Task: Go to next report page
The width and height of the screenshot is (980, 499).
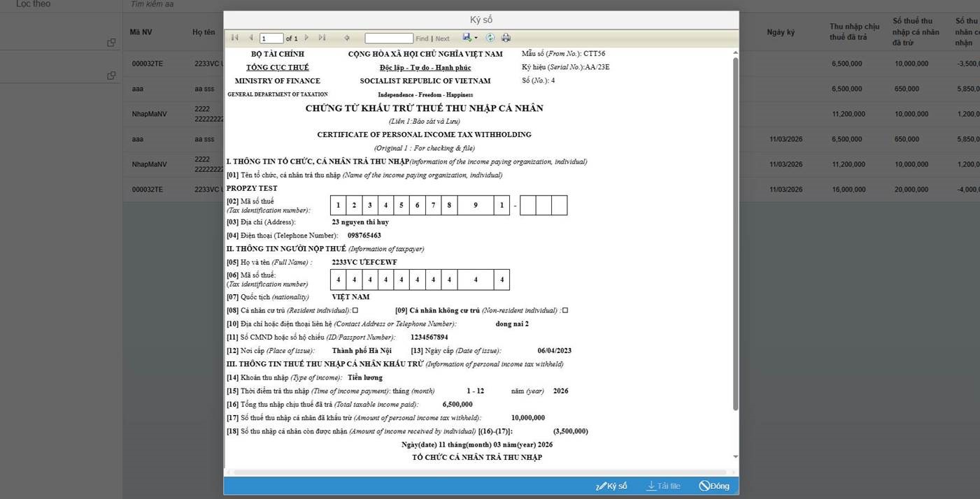Action: (x=306, y=38)
